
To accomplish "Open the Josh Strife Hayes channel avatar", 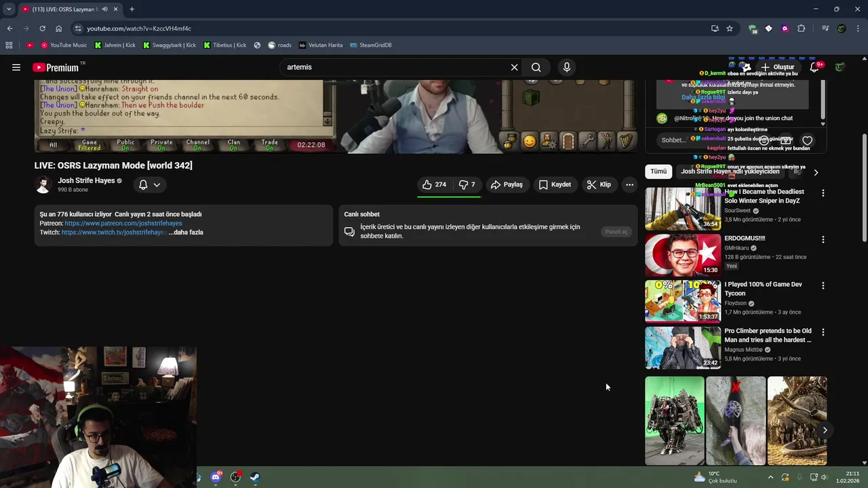I will point(43,184).
